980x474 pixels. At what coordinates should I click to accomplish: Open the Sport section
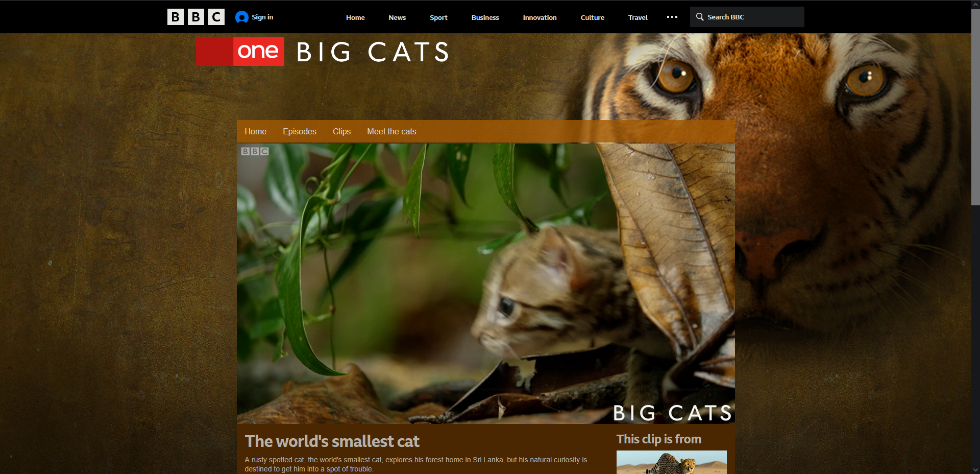pyautogui.click(x=438, y=17)
